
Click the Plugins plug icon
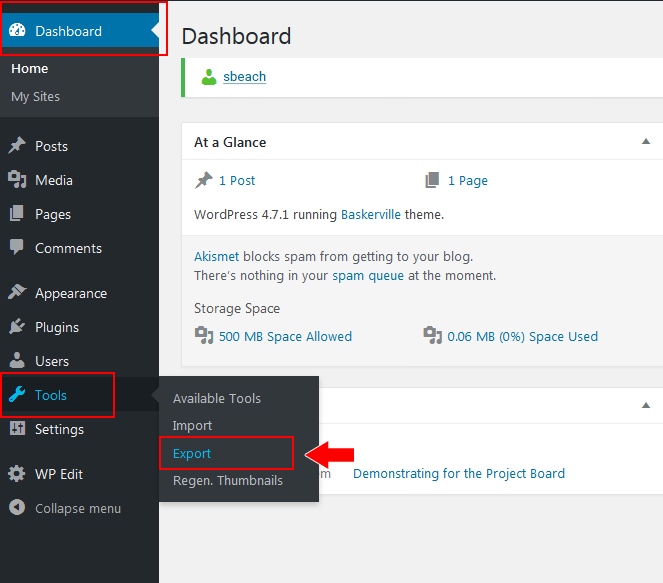click(17, 326)
